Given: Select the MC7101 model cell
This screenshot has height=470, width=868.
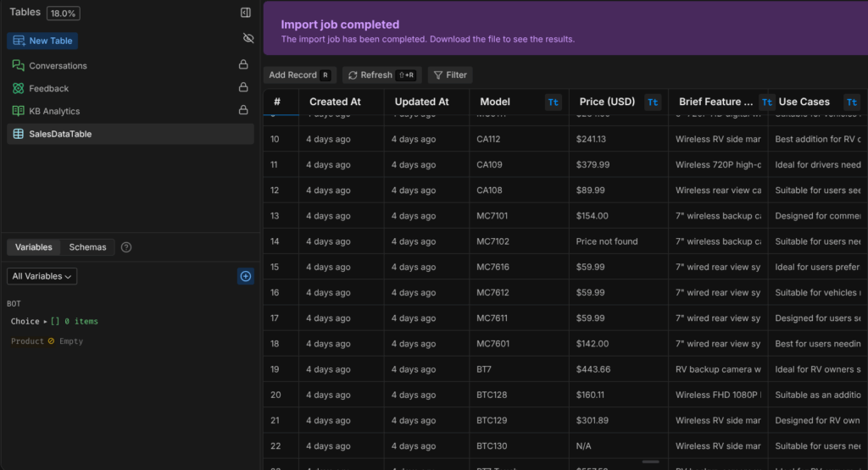Looking at the screenshot, I should (520, 216).
